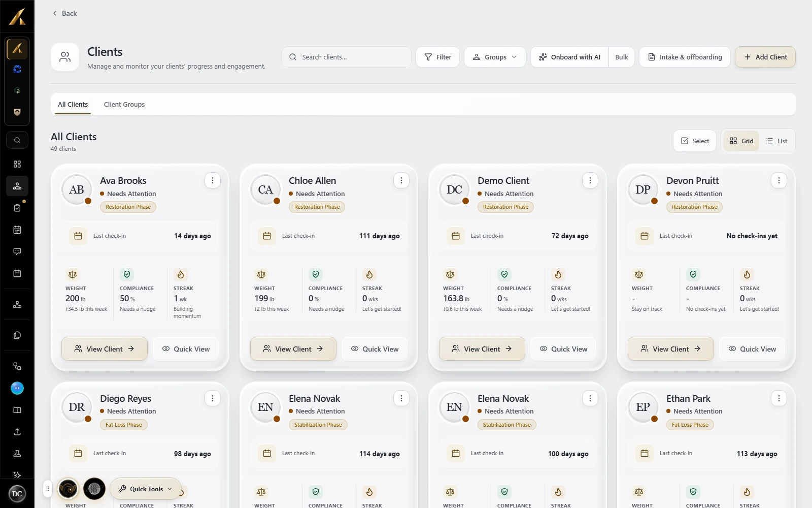View Client for Chloe Allen
This screenshot has width=812, height=508.
(293, 349)
